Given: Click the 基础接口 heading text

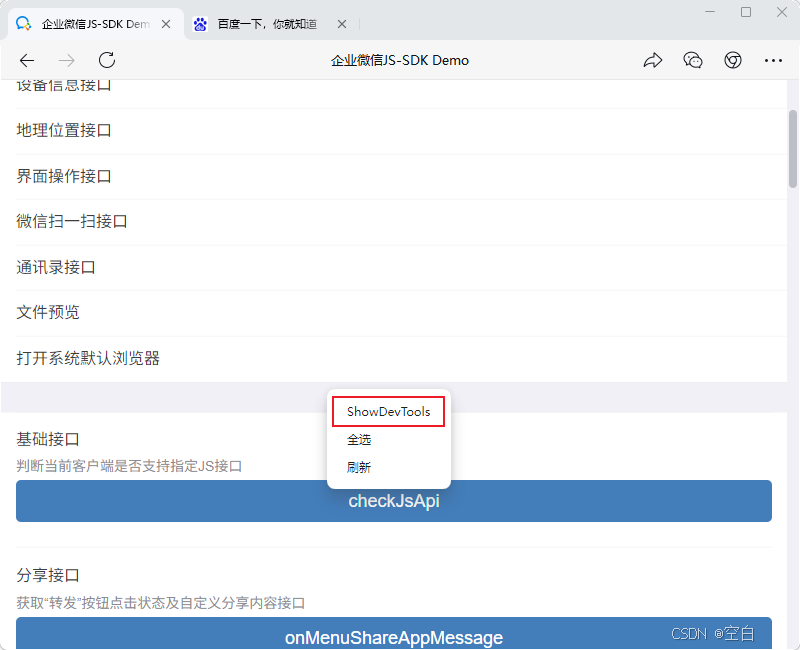Looking at the screenshot, I should pos(48,439).
